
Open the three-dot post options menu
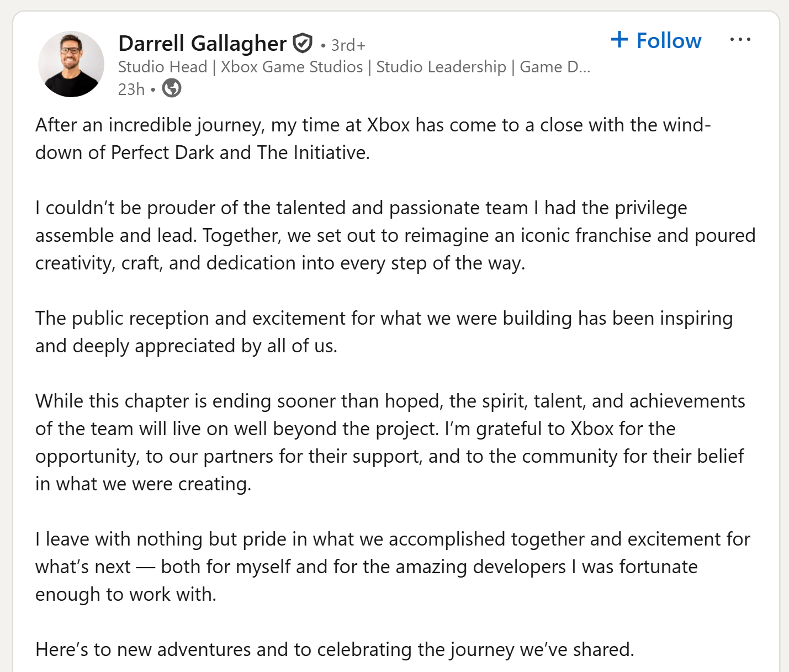click(740, 39)
